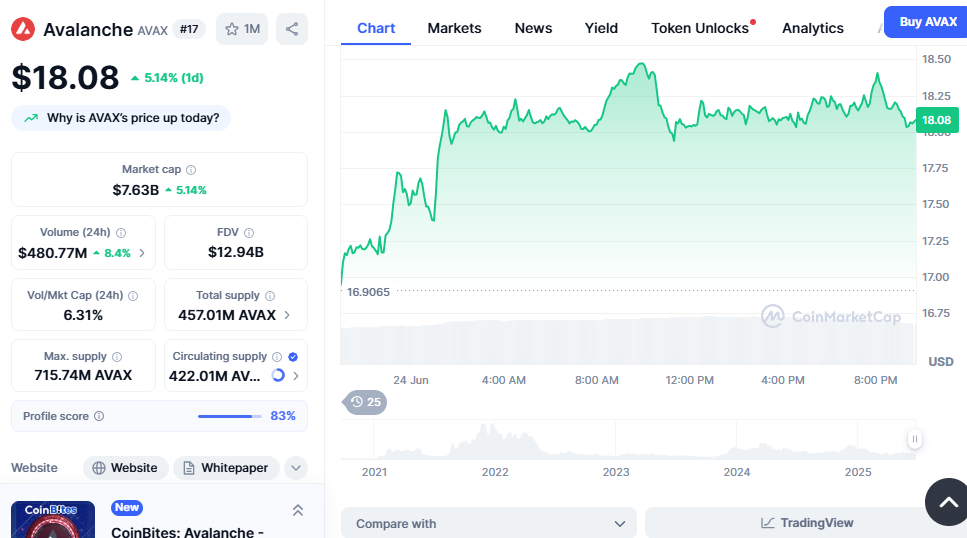Image resolution: width=967 pixels, height=538 pixels.
Task: Switch to the Markets tab
Action: click(x=455, y=28)
